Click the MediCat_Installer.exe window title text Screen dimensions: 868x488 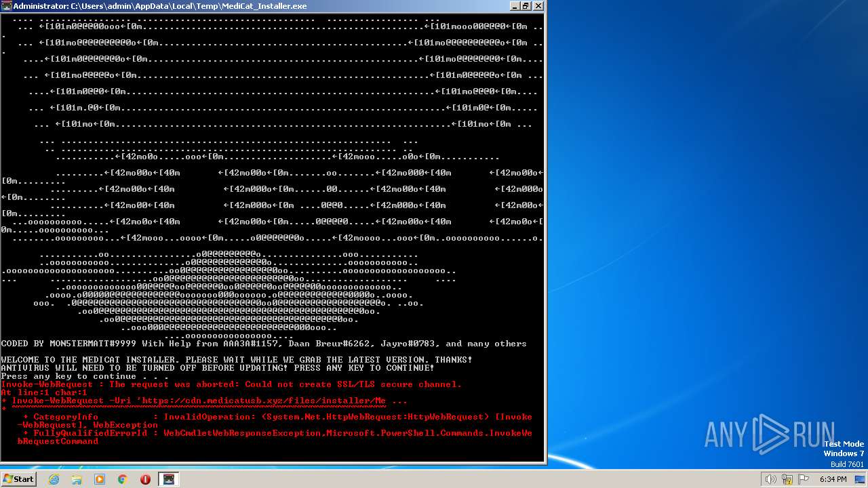coord(160,6)
